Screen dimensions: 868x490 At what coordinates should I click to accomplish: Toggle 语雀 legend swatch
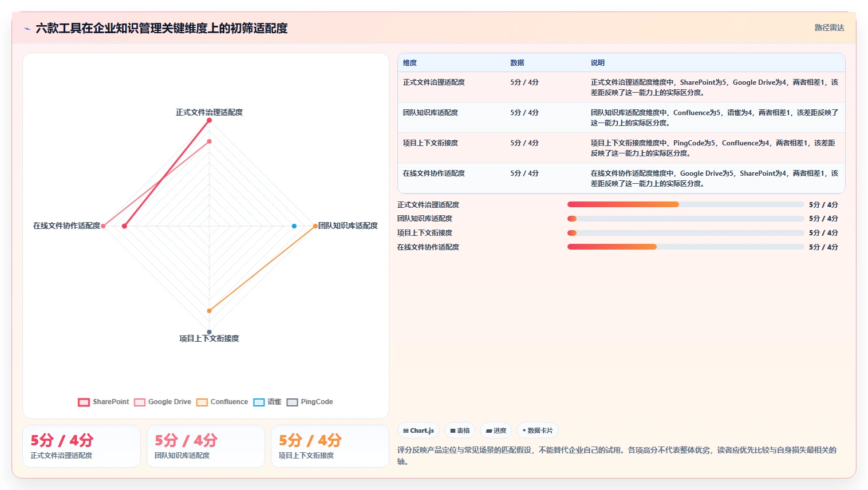[x=259, y=402]
